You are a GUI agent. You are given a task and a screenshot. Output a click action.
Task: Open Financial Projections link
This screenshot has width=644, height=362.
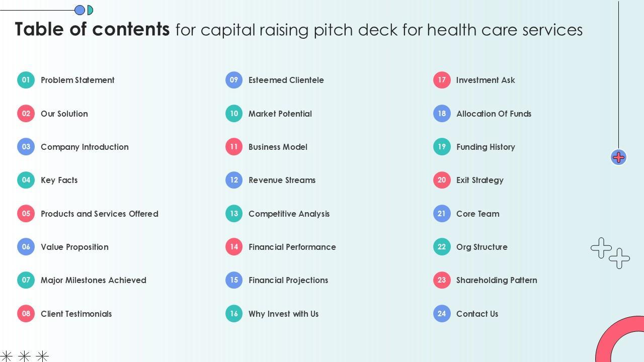(288, 280)
